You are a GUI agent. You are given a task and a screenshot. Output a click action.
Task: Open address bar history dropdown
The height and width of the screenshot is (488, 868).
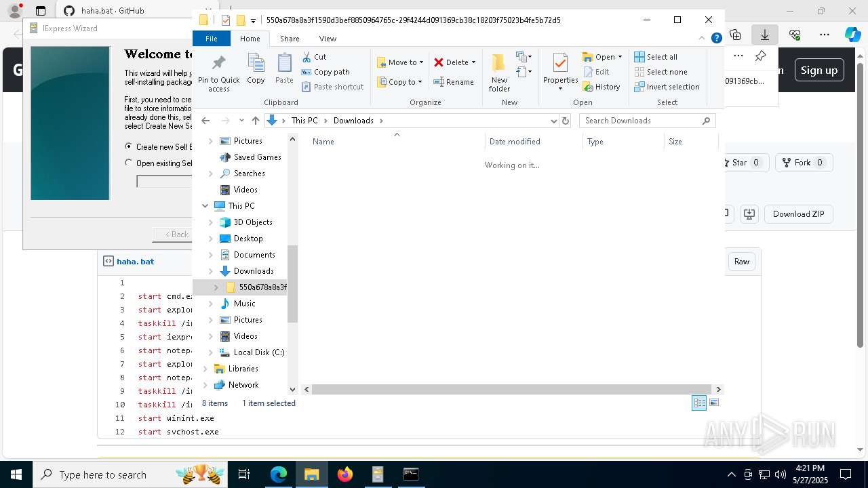[554, 121]
